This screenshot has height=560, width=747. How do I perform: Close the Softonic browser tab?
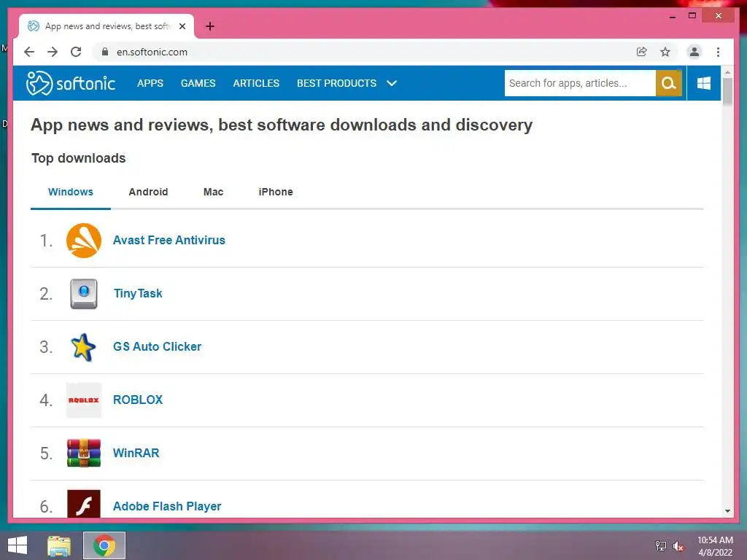tap(182, 26)
